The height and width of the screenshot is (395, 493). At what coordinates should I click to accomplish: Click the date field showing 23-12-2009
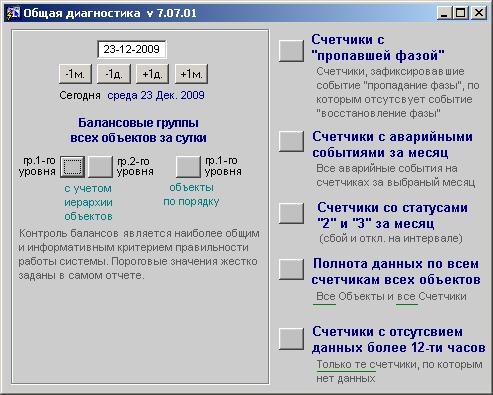[132, 49]
